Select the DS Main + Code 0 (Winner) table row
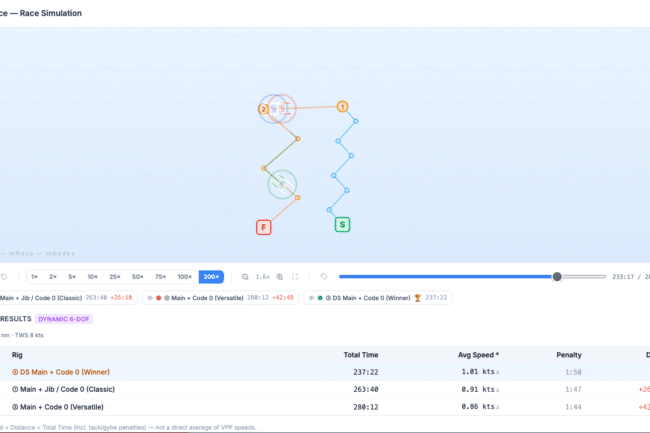Screen dimensions: 650x433 point(325,372)
